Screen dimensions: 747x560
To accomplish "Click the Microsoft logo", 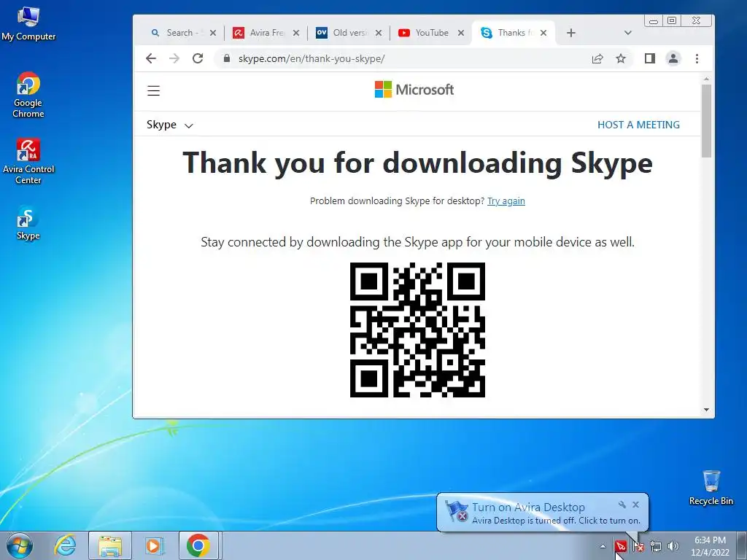I will click(414, 90).
